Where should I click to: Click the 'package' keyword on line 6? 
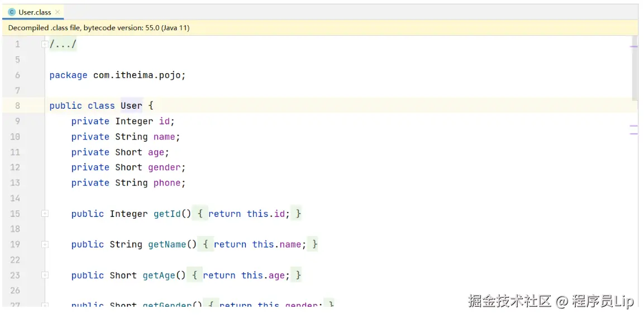click(x=69, y=75)
